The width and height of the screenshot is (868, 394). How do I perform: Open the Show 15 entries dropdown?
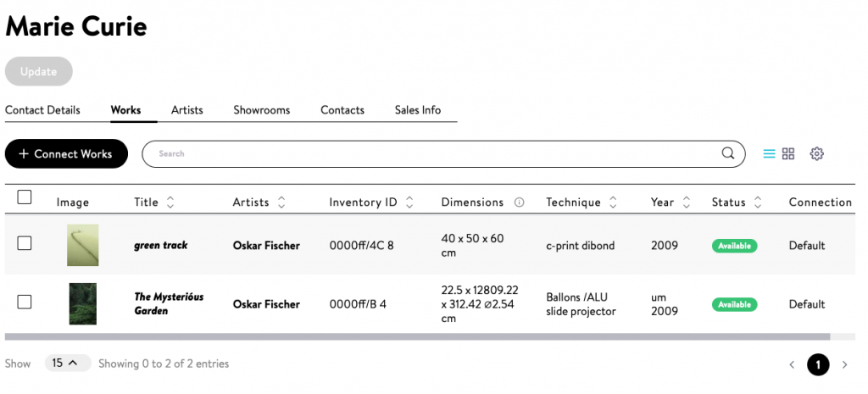click(67, 363)
